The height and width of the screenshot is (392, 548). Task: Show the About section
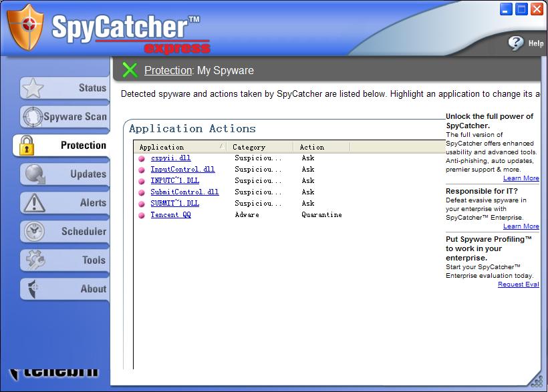(x=65, y=288)
